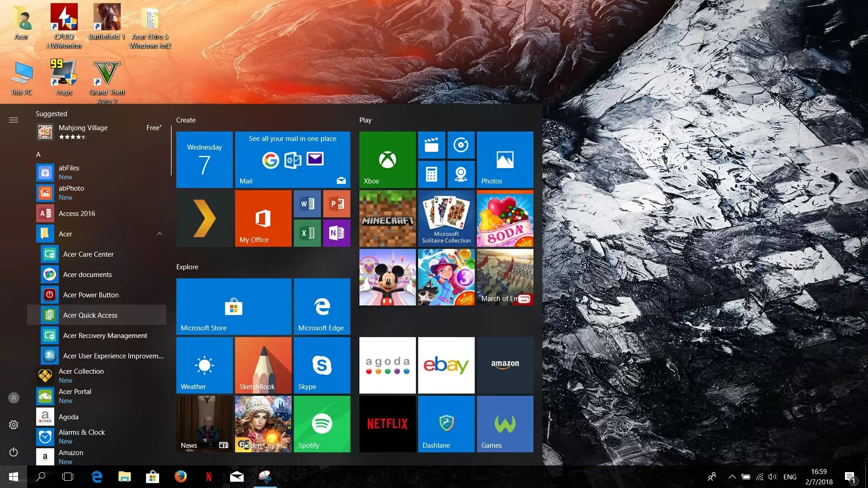Open Task View on taskbar
This screenshot has width=868, height=488.
68,477
